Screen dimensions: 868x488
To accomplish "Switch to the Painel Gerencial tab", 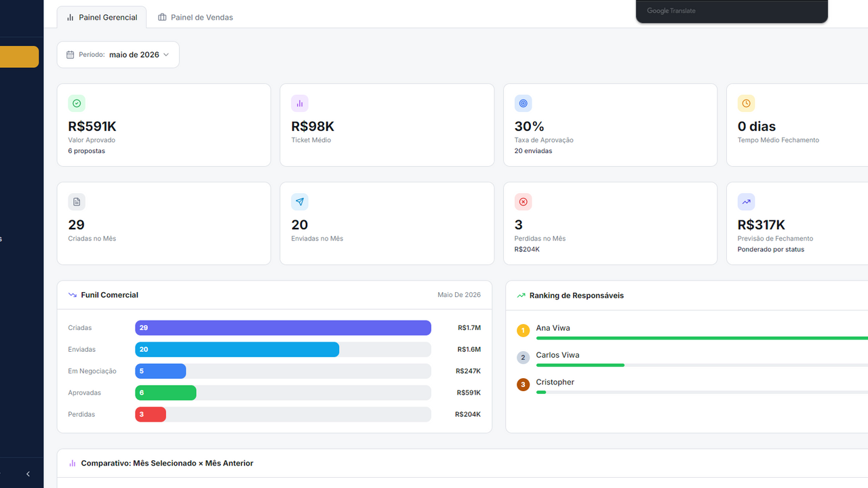I will [x=102, y=18].
